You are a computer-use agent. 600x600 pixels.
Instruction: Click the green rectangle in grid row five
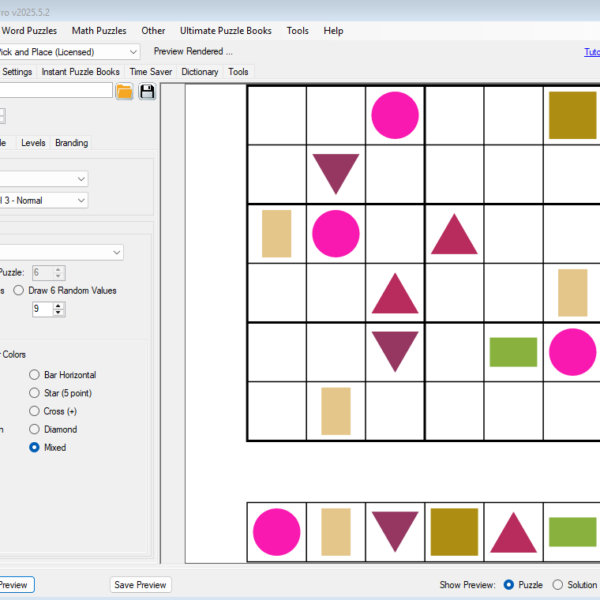(x=513, y=352)
